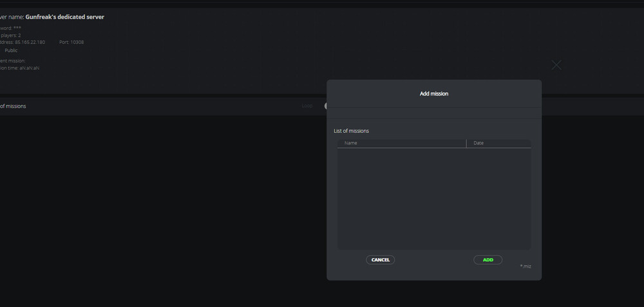
Task: Click inside the empty missions list area
Action: pos(434,199)
